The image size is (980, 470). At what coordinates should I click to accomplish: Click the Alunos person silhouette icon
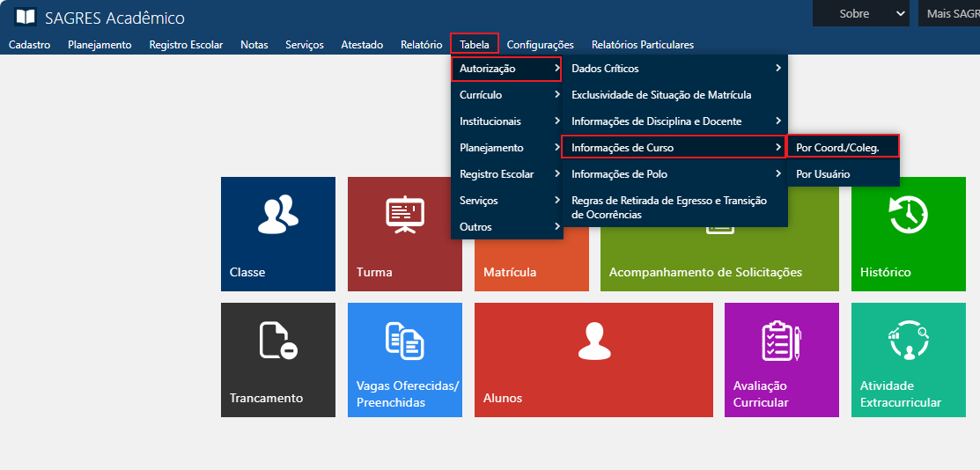coord(593,341)
